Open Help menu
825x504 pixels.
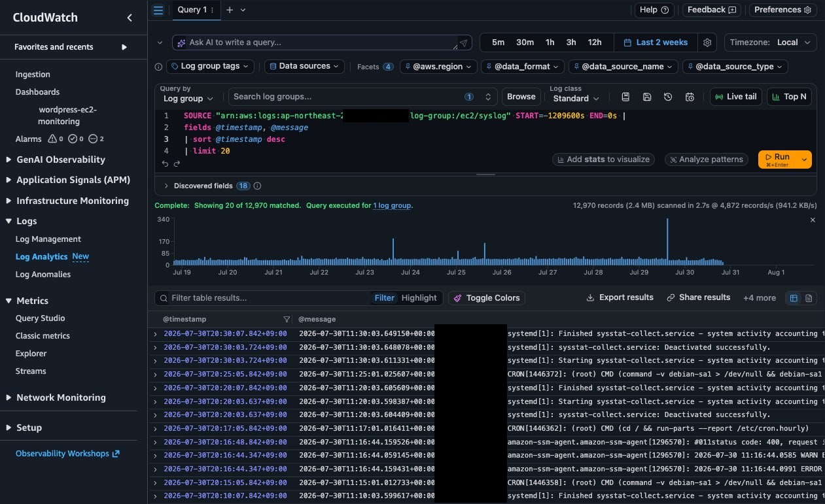(654, 10)
